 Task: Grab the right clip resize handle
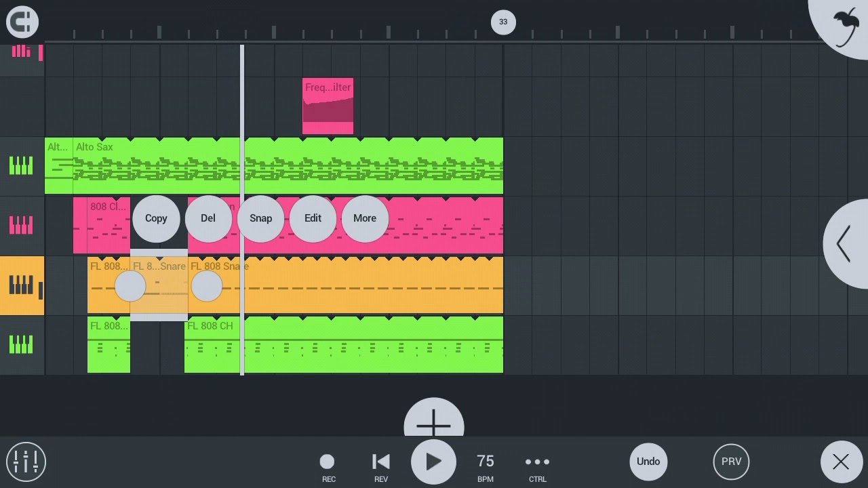[207, 287]
